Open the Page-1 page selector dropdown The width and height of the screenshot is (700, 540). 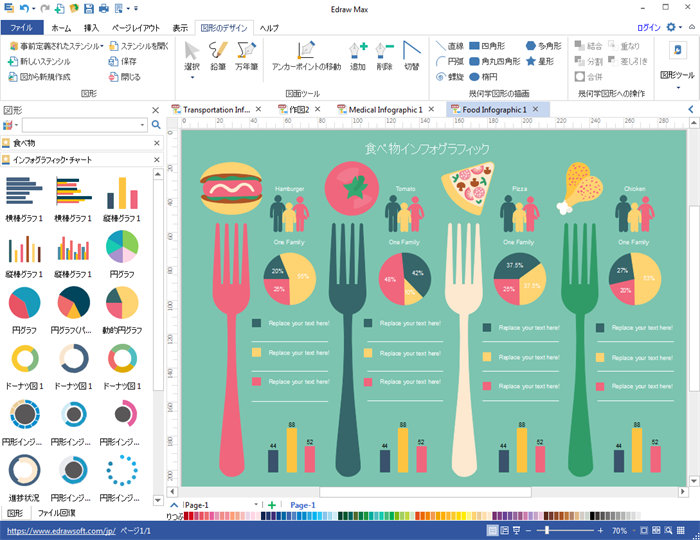(x=256, y=504)
